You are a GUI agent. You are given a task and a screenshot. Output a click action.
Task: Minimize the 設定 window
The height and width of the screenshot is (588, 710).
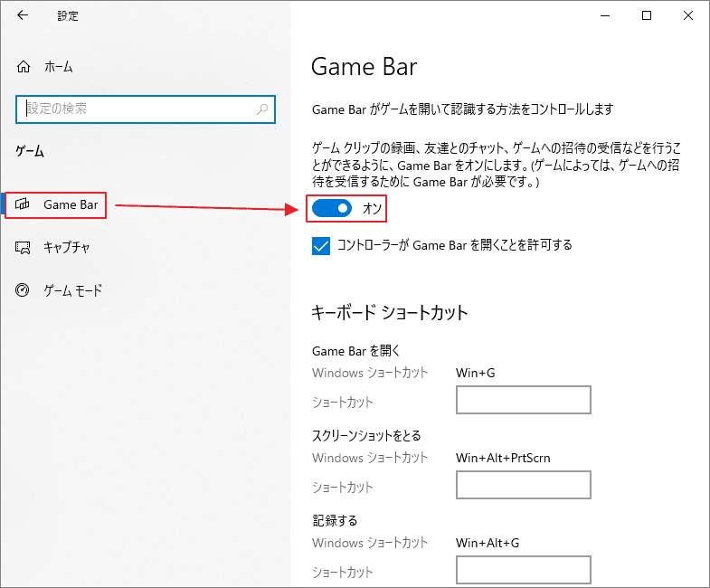click(x=605, y=15)
